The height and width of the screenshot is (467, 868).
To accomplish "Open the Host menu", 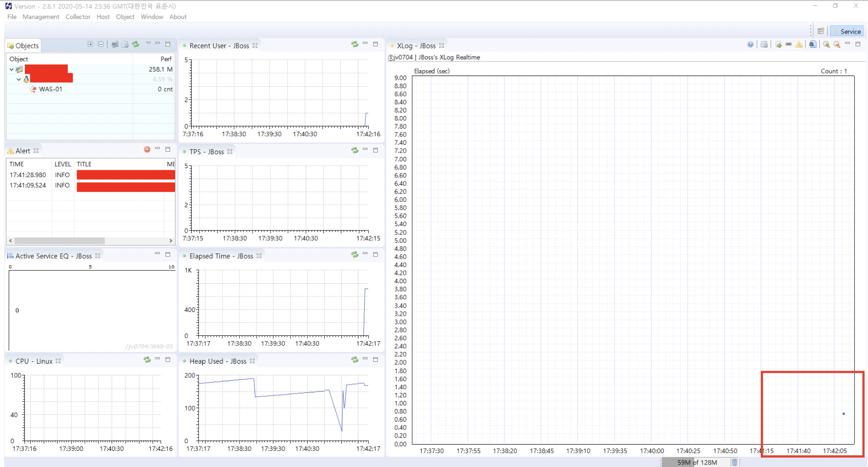I will click(x=103, y=17).
